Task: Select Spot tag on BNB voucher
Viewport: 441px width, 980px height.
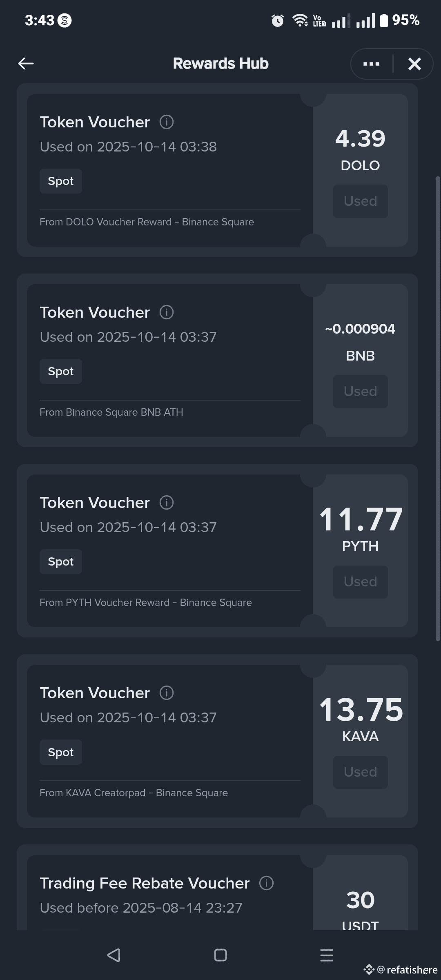Action: (x=61, y=371)
